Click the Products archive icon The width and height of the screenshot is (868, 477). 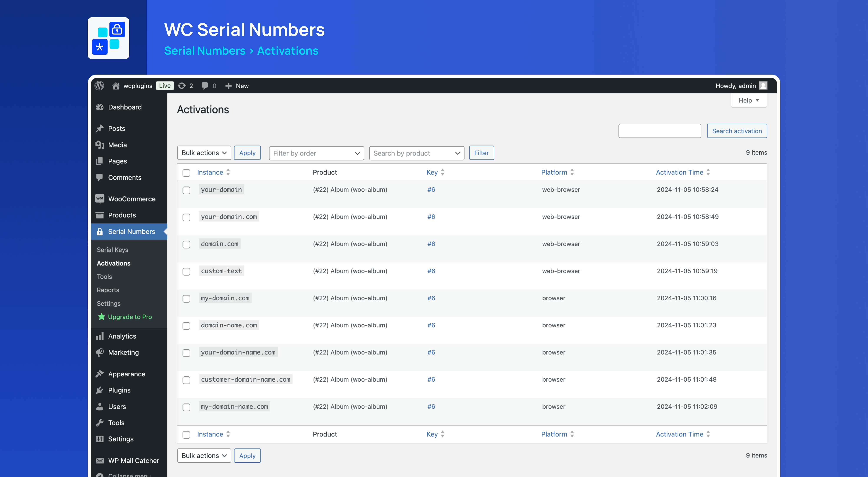[x=100, y=215]
